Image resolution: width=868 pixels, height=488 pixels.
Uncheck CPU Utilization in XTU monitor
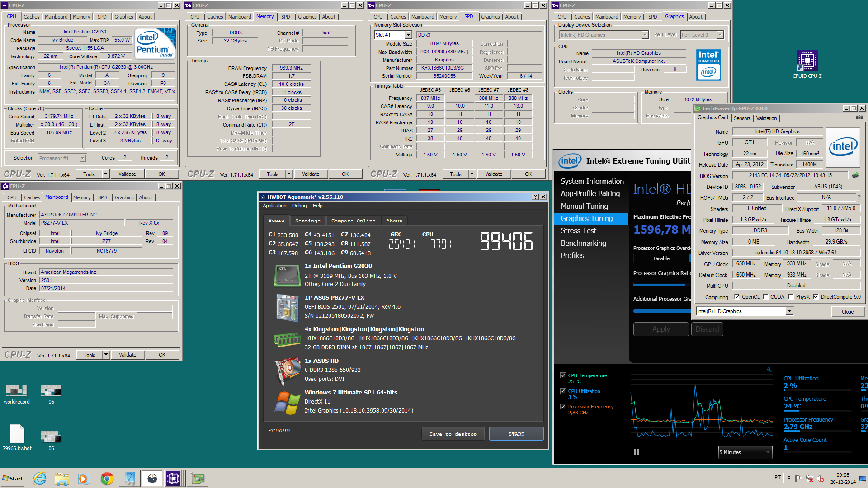(x=563, y=391)
